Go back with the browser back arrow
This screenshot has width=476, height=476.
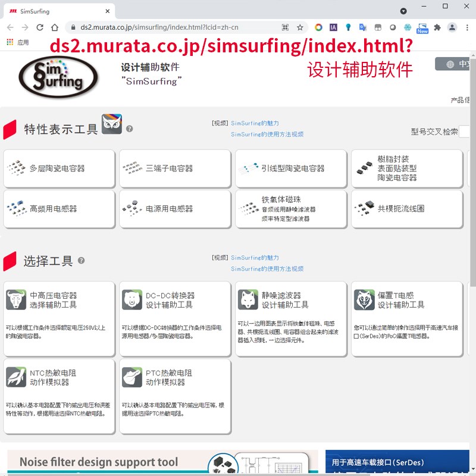coord(10,27)
